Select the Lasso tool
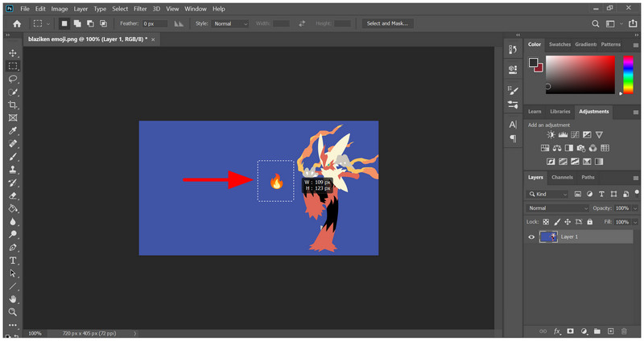 pos(13,79)
